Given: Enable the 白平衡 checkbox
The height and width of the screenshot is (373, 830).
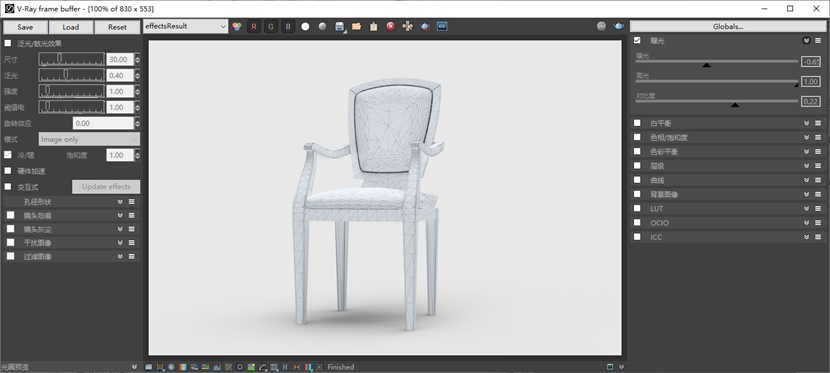Looking at the screenshot, I should tap(637, 123).
